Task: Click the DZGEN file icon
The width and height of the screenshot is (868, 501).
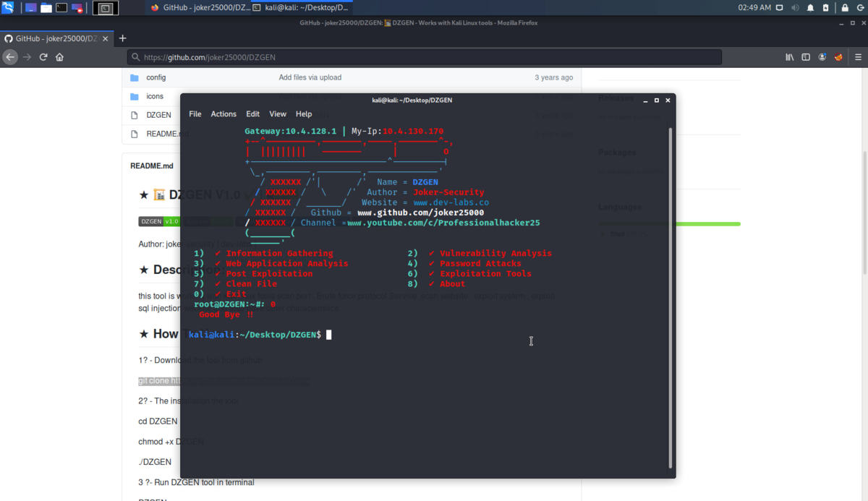Action: click(135, 115)
